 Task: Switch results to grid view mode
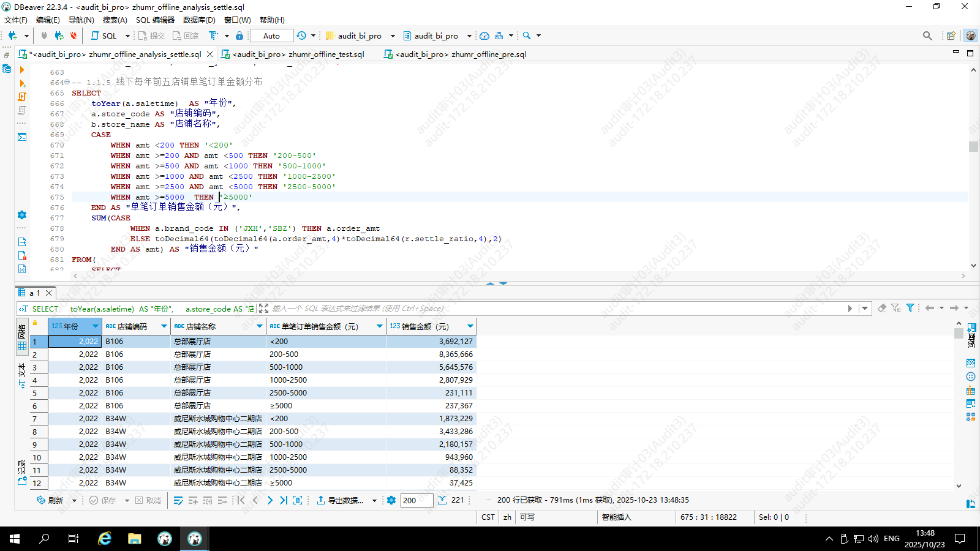[22, 338]
